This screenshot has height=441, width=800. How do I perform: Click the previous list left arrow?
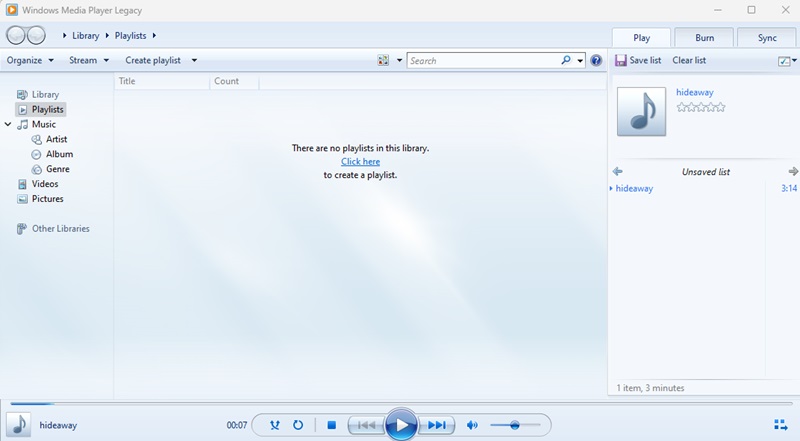click(617, 172)
